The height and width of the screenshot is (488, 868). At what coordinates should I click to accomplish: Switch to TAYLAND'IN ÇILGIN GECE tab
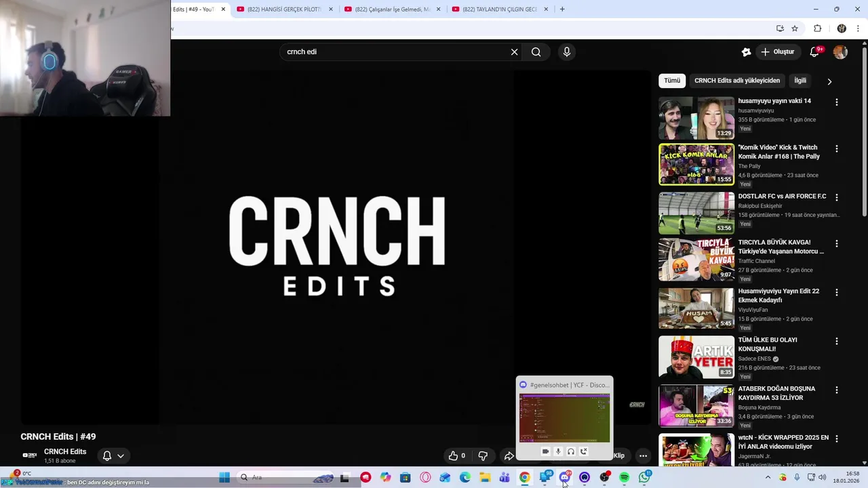click(x=500, y=9)
